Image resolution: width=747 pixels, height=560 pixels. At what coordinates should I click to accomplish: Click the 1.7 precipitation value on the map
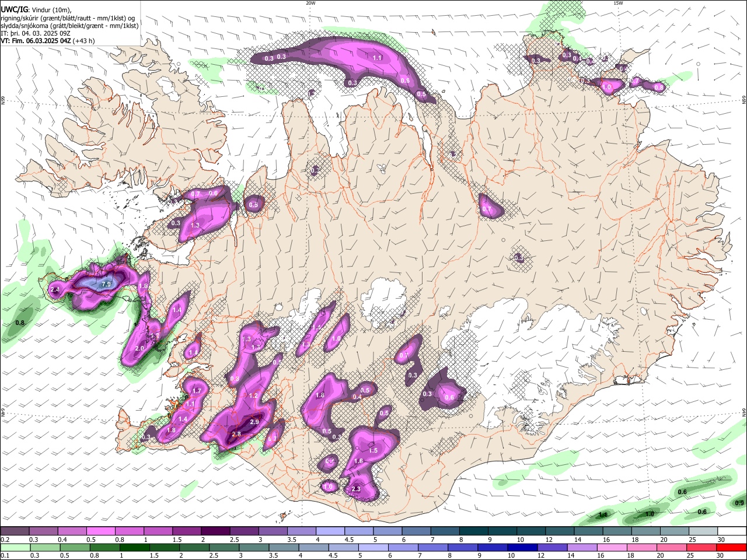click(197, 391)
